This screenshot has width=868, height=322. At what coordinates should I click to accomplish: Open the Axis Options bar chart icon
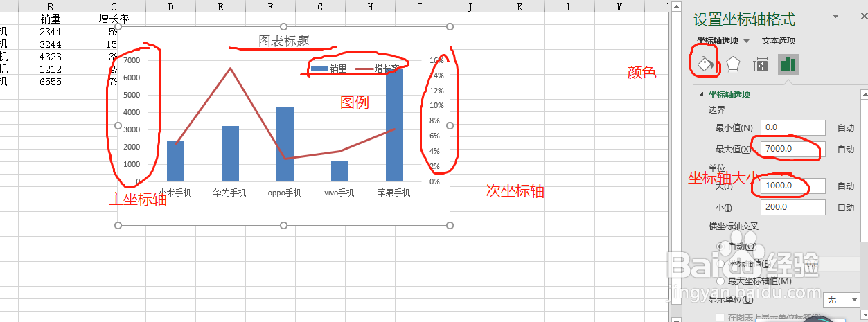[x=788, y=65]
